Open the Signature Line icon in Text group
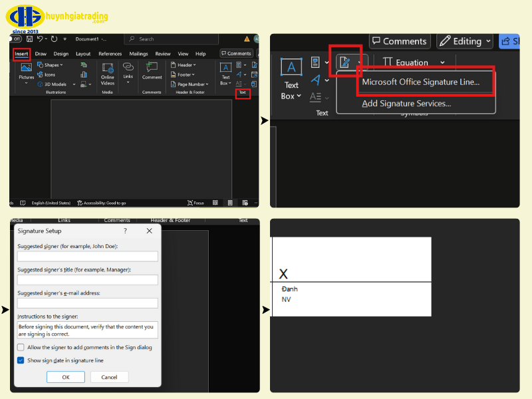 346,62
